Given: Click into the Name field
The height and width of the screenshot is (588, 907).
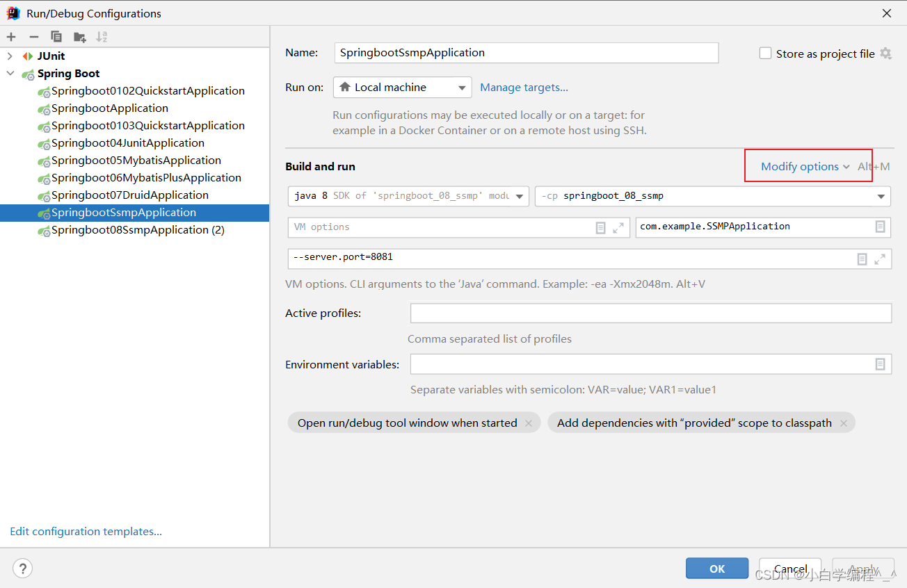Looking at the screenshot, I should (x=527, y=53).
